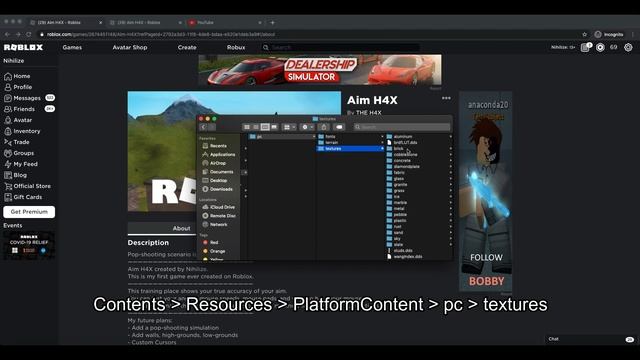640x360 pixels.
Task: Open Groups in Roblox sidebar
Action: (x=19, y=153)
